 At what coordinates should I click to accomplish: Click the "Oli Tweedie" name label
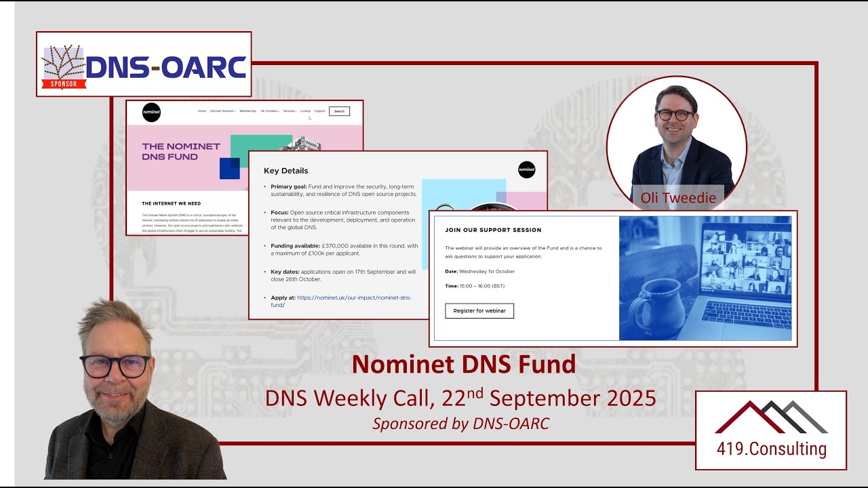[x=678, y=199]
